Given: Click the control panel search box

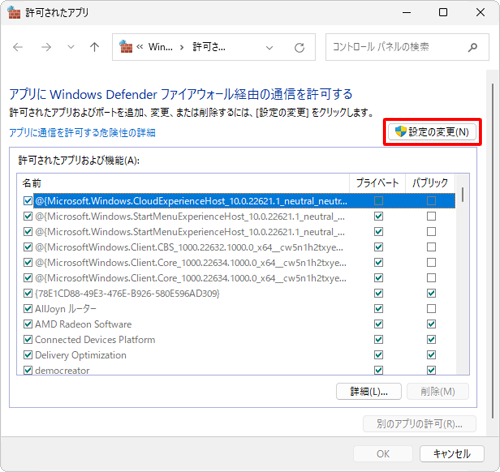Looking at the screenshot, I should (x=407, y=47).
